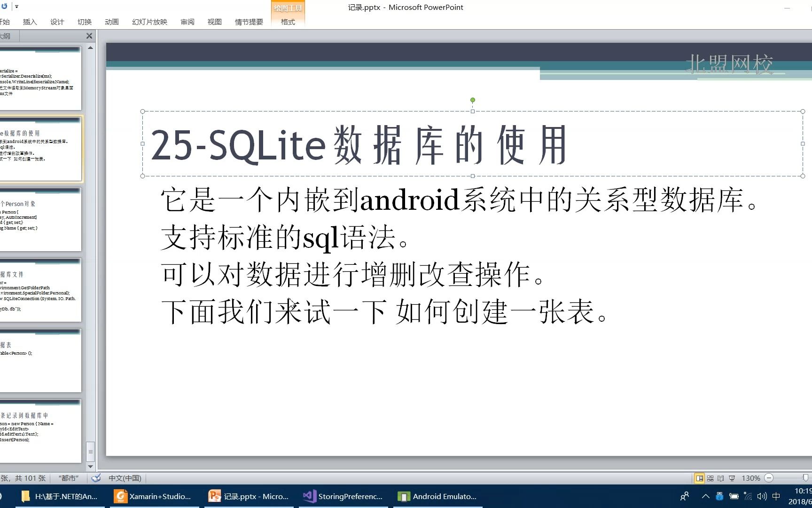Screen dimensions: 812x508
Task: Switch to Slide Sorter view
Action: tap(710, 478)
